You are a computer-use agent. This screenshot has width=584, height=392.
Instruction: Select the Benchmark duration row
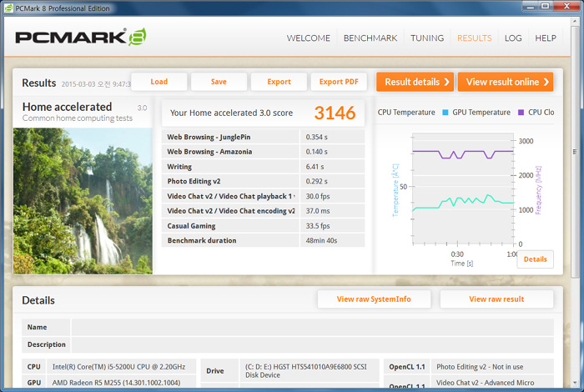tap(264, 240)
